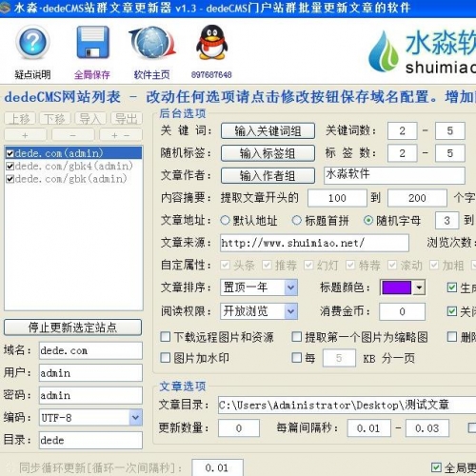
Task: Uncheck the dede.com/gbk4(admin) site checkbox
Action: coord(10,166)
